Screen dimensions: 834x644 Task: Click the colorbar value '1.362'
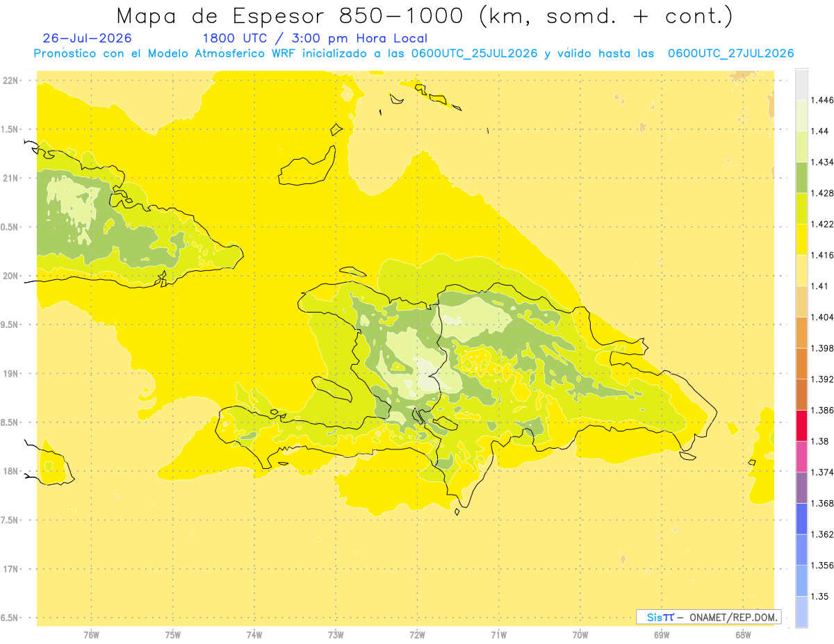(822, 534)
